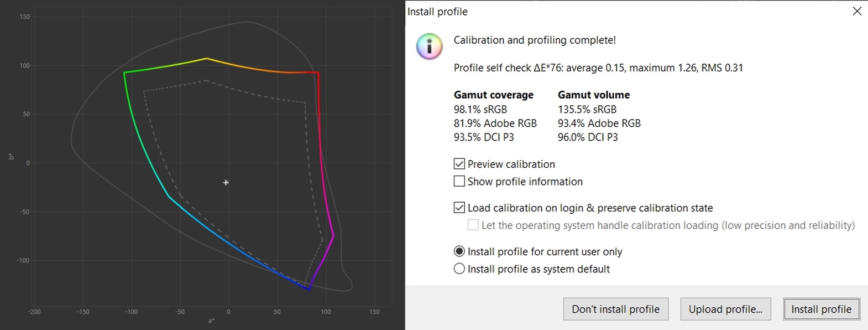Click the Profile self check result text
This screenshot has width=868, height=330.
pos(598,68)
